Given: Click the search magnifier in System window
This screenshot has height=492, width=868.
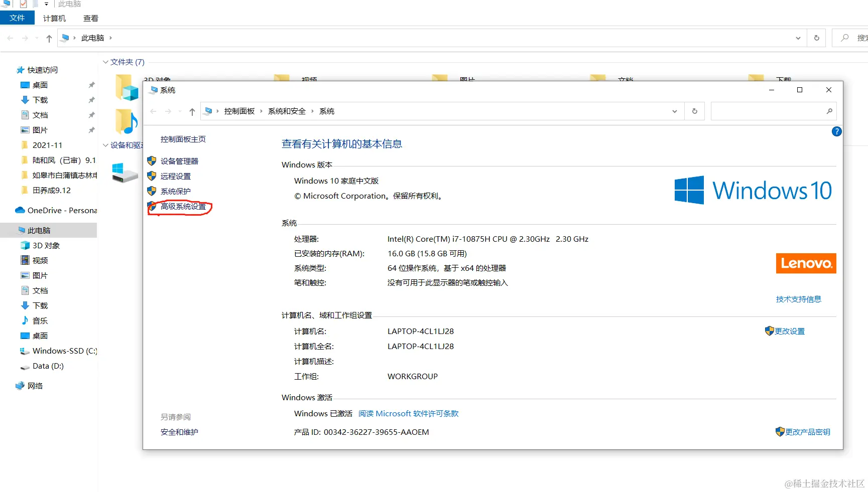Looking at the screenshot, I should point(829,111).
